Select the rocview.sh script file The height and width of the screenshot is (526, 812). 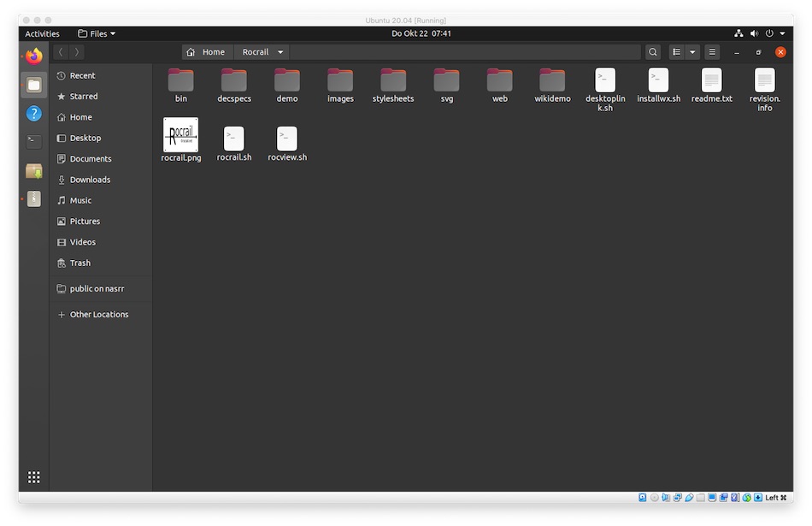click(x=287, y=139)
